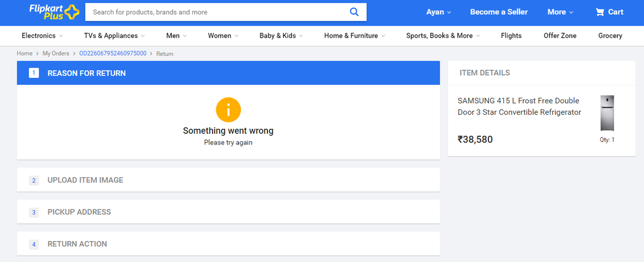Viewport: 644px width, 262px height.
Task: Expand the Return Action step
Action: [228, 244]
